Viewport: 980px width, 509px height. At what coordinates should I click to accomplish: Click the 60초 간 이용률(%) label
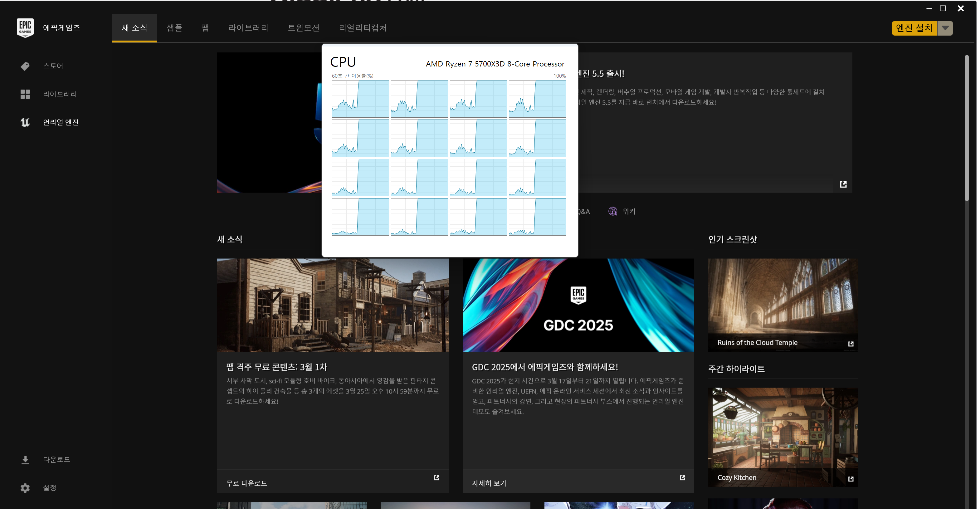pos(352,76)
